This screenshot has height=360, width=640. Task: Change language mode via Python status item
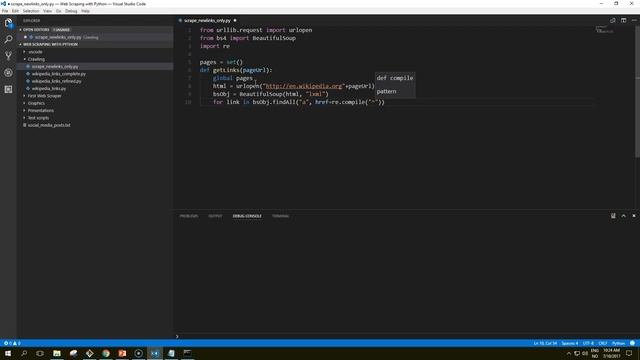(x=618, y=343)
